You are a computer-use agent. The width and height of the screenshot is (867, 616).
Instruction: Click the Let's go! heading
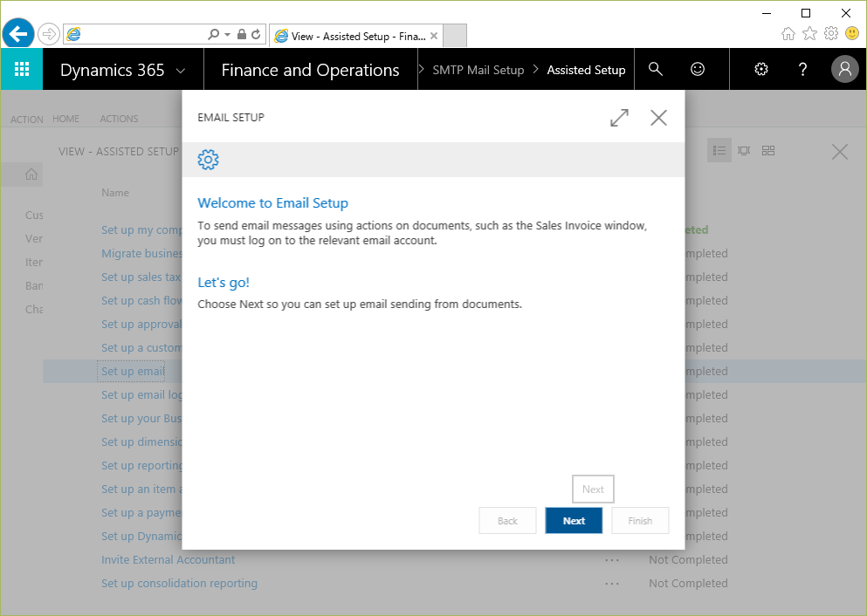click(x=224, y=283)
